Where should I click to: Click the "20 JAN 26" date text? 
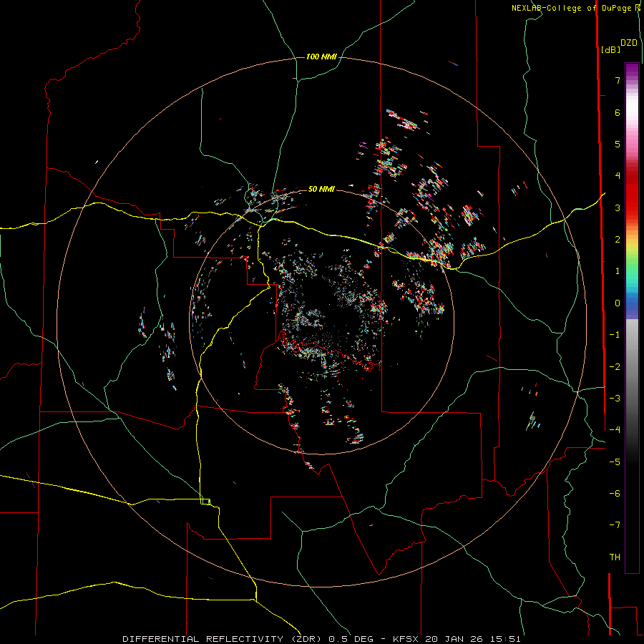(456, 639)
